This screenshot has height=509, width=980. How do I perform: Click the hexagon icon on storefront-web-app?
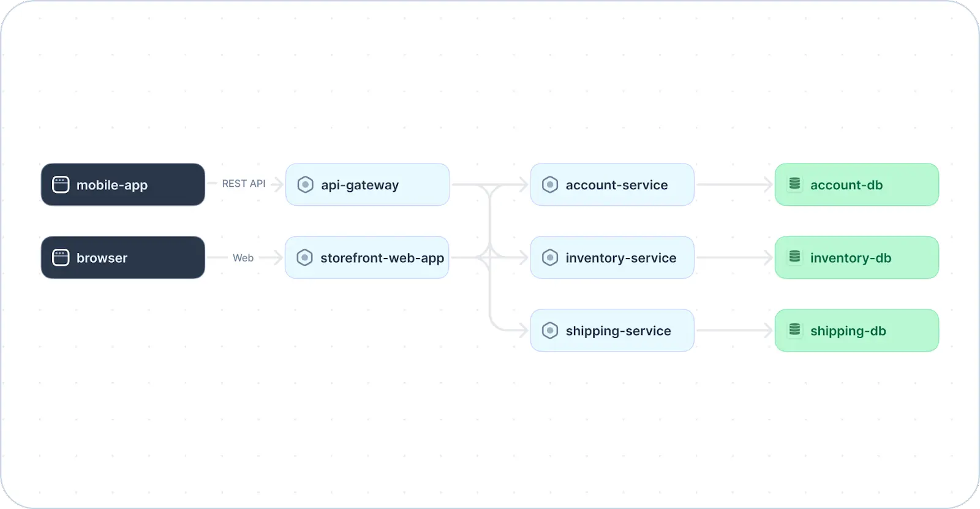(304, 258)
